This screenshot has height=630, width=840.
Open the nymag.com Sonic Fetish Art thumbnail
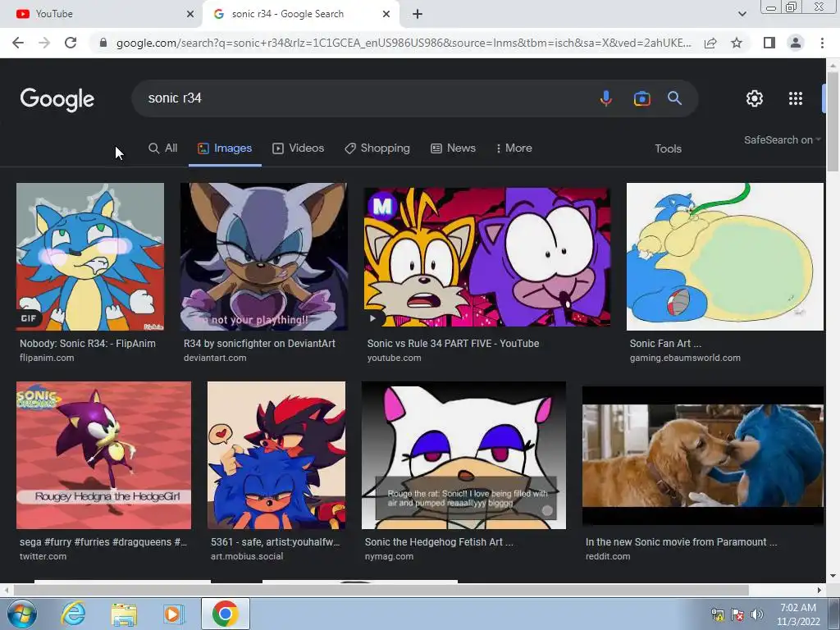coord(464,455)
